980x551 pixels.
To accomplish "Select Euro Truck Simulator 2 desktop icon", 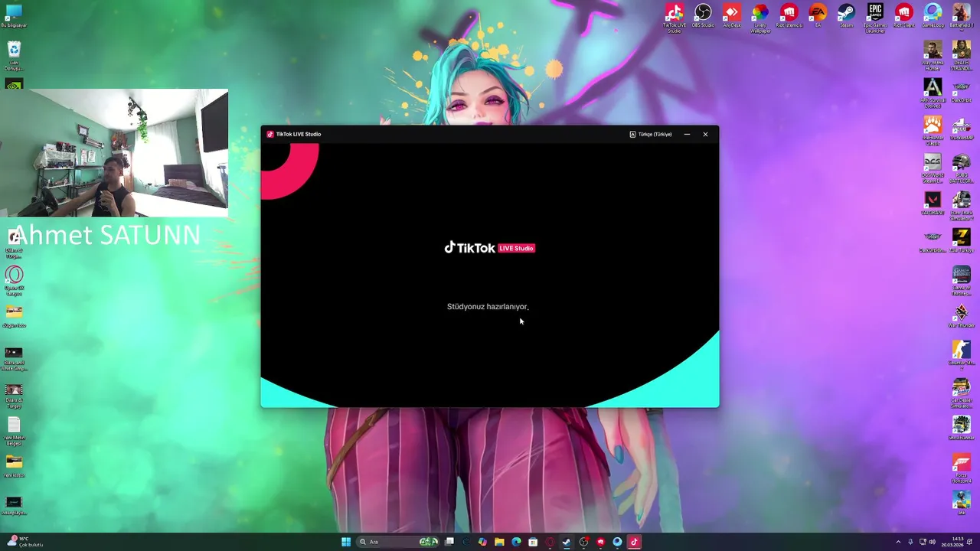I will [961, 205].
